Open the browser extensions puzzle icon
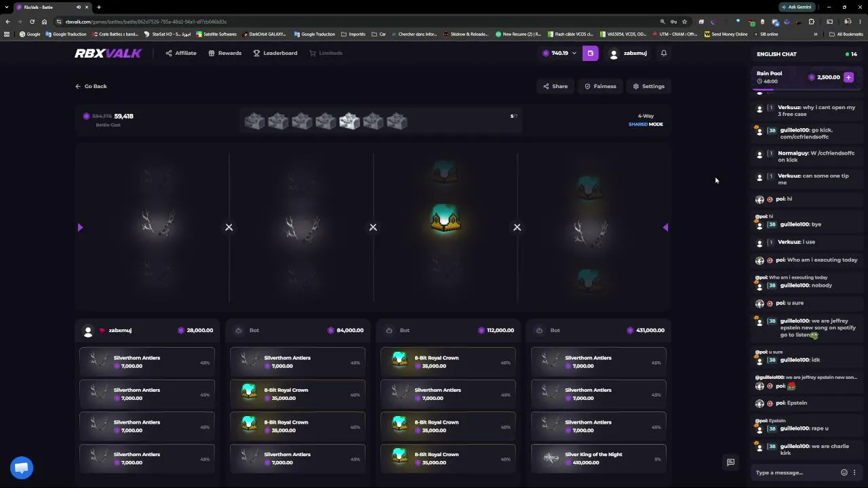The height and width of the screenshot is (488, 868). click(812, 22)
